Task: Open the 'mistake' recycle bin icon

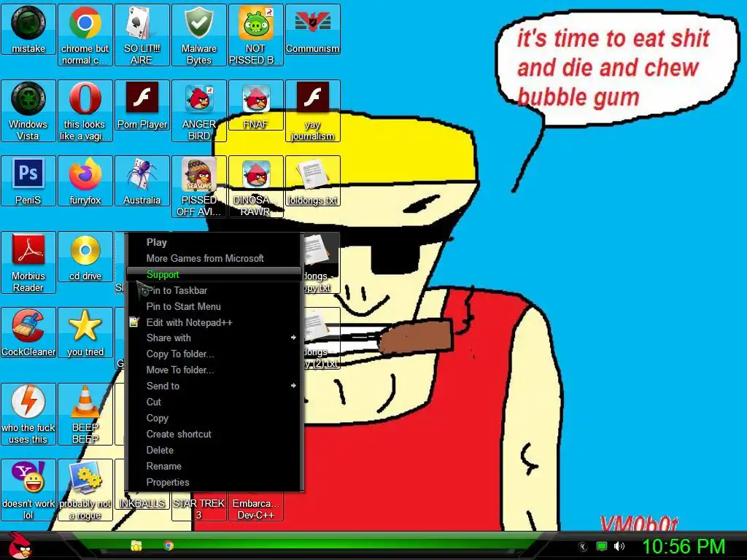Action: tap(28, 29)
